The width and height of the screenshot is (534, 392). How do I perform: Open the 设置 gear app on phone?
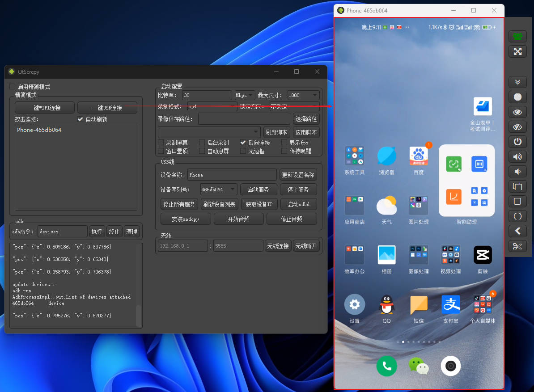click(354, 305)
